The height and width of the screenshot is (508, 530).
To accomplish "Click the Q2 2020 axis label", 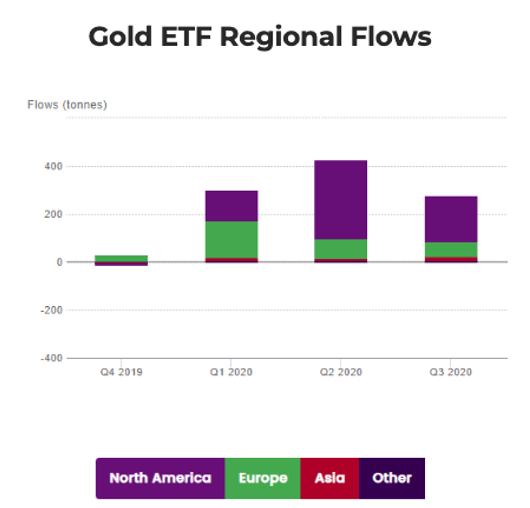I will [341, 372].
